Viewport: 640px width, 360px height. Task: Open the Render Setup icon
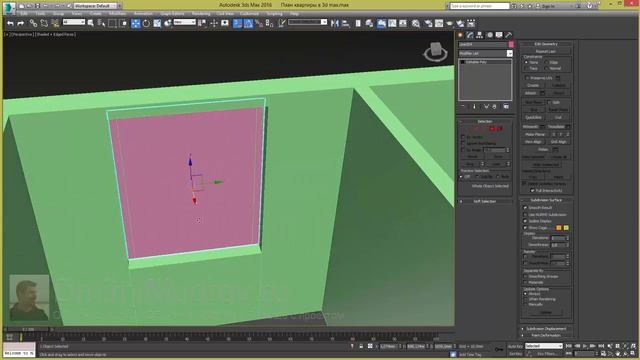pyautogui.click(x=428, y=24)
